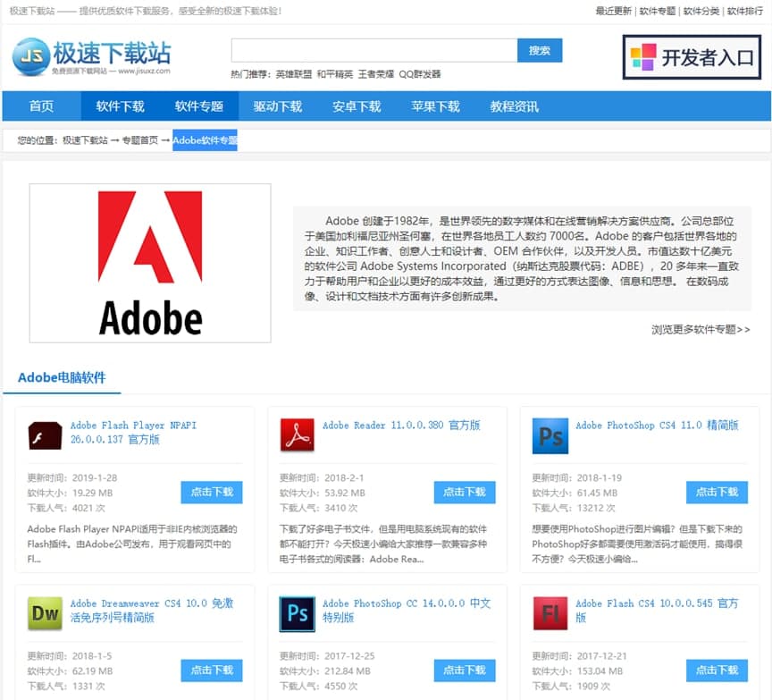
Task: Go to the 苹果下载 navigation tab
Action: click(x=435, y=106)
